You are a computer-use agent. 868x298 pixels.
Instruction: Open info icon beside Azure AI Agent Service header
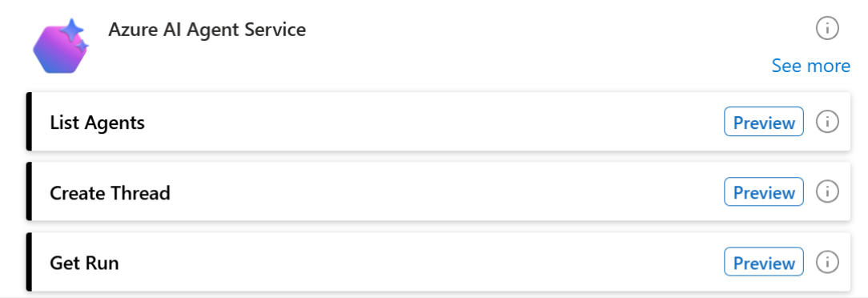click(828, 28)
